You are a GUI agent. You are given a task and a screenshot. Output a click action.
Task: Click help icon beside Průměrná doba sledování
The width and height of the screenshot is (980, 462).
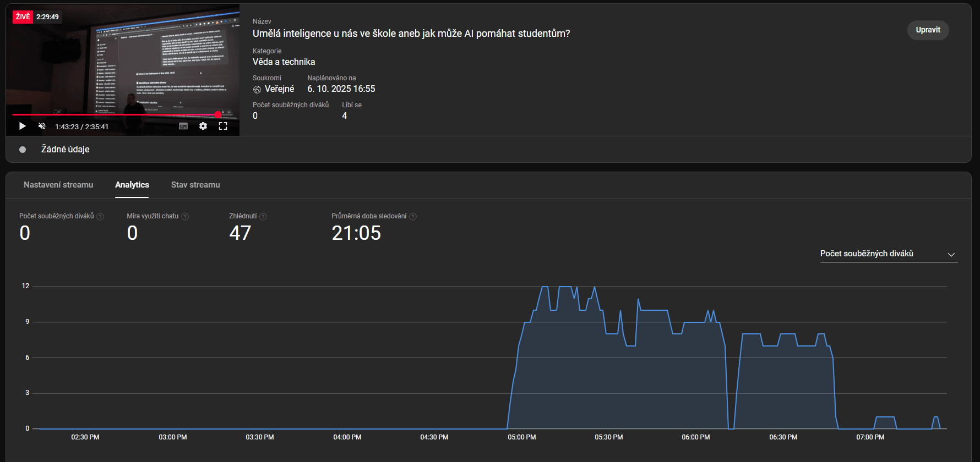point(413,217)
